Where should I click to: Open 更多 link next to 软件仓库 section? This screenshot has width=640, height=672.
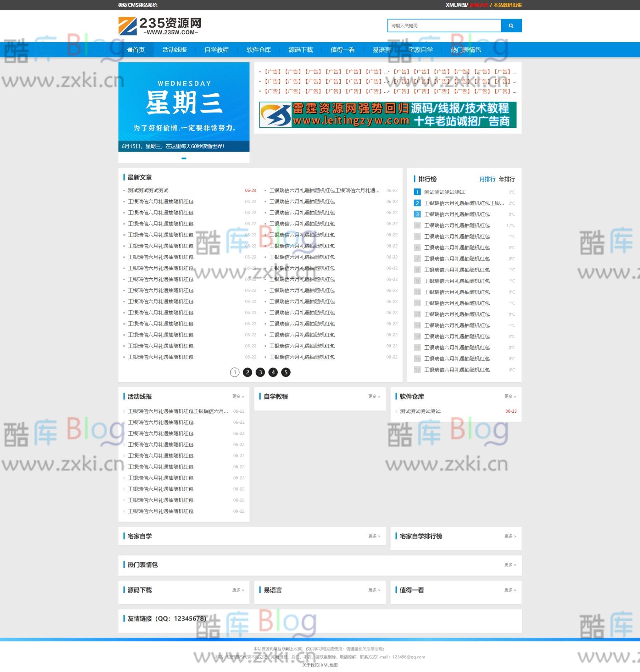tap(510, 396)
